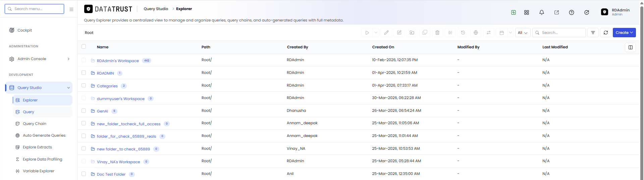Go to Explore Data Profiling menu item

43,159
